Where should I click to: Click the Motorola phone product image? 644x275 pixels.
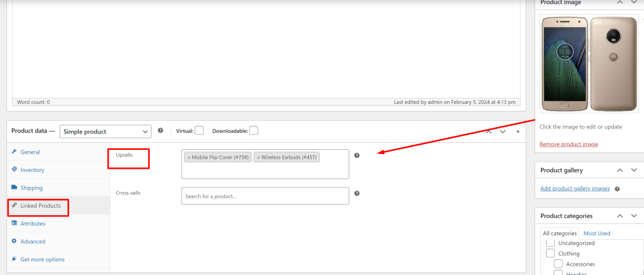(x=589, y=64)
